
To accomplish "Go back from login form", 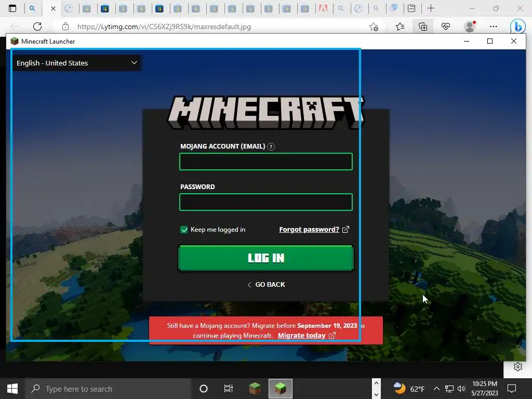I will [267, 285].
